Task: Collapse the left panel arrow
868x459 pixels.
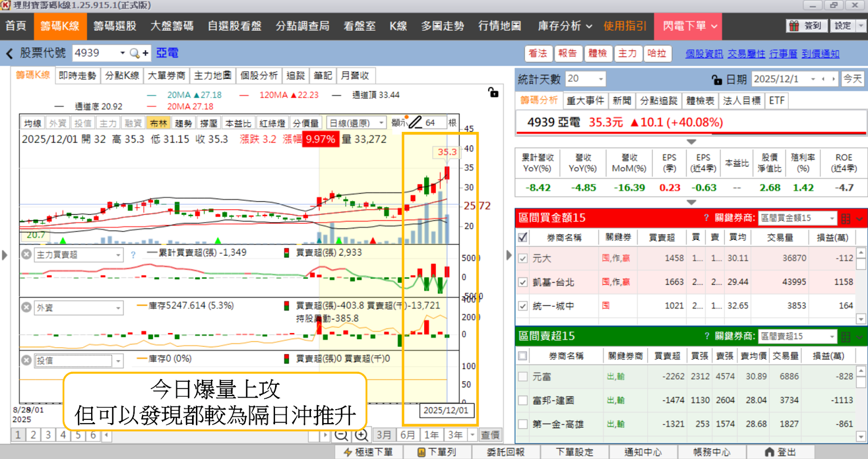Action: tap(4, 255)
